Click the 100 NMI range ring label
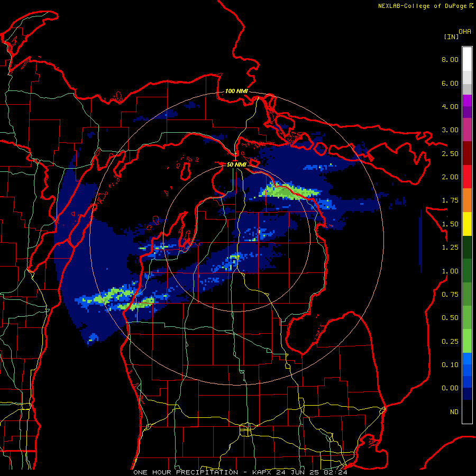The width and height of the screenshot is (476, 476). [x=236, y=91]
